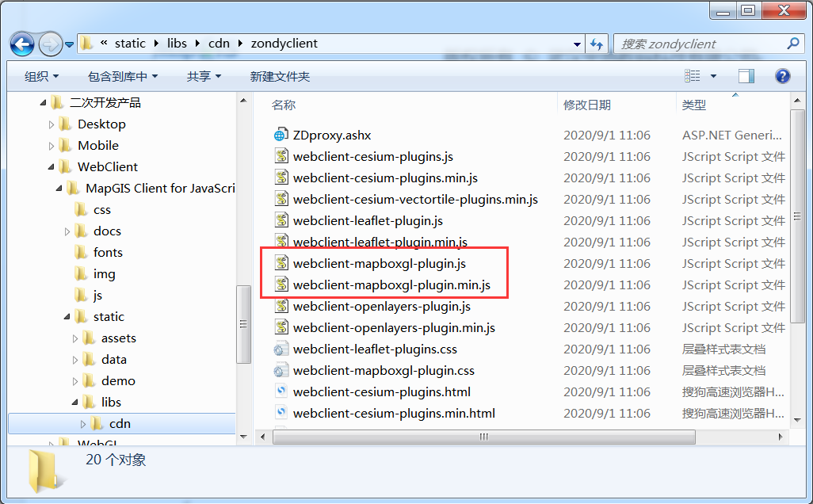Viewport: 813px width, 504px height.
Task: Open the view options dropdown arrow
Action: [713, 76]
